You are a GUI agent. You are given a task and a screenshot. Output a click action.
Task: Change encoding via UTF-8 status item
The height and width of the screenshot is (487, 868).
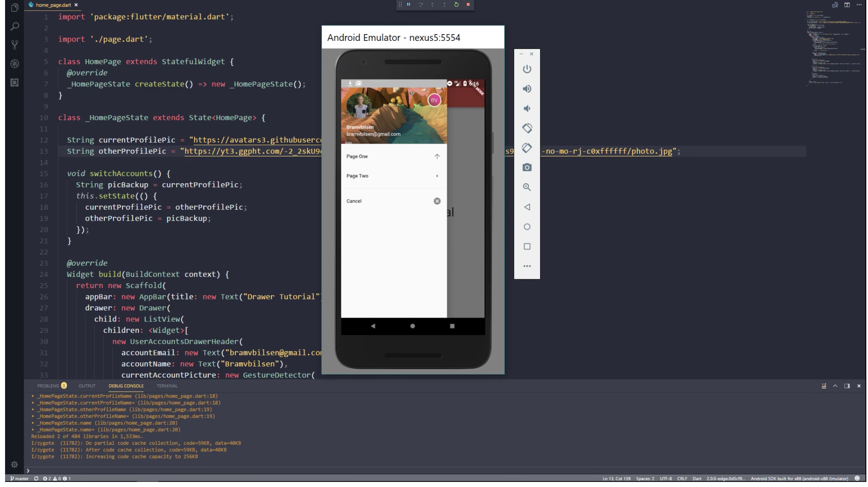click(666, 478)
